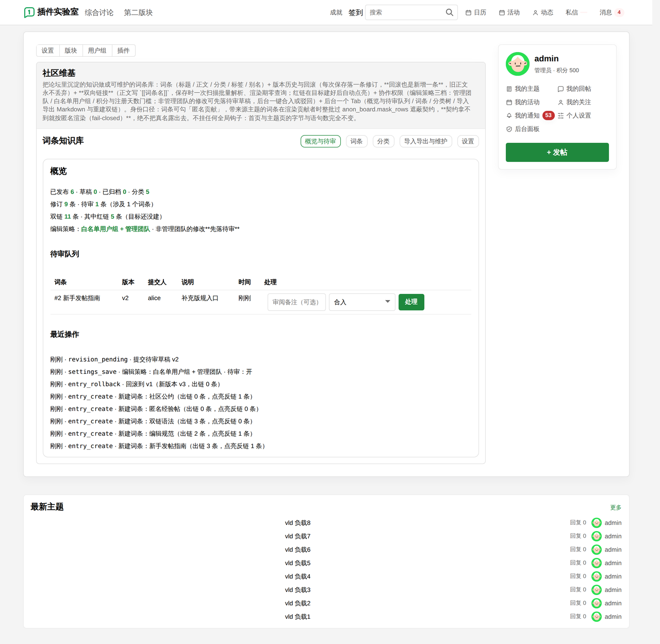Click the 我的活动 calendar icon in sidebar
The width and height of the screenshot is (660, 644).
[x=509, y=103]
